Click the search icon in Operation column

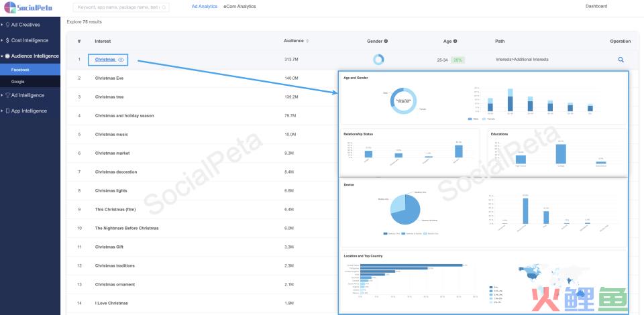click(x=621, y=60)
